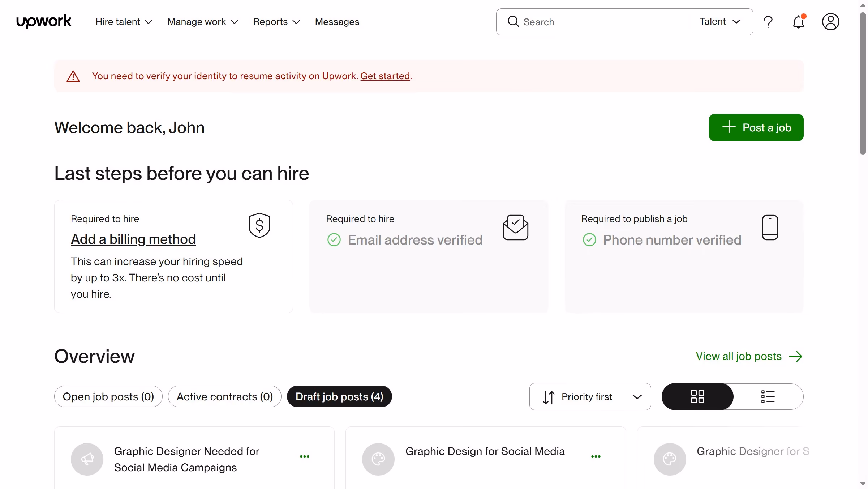Screen dimensions: 868x489
Task: Open the Talent search category dropdown
Action: tap(720, 22)
